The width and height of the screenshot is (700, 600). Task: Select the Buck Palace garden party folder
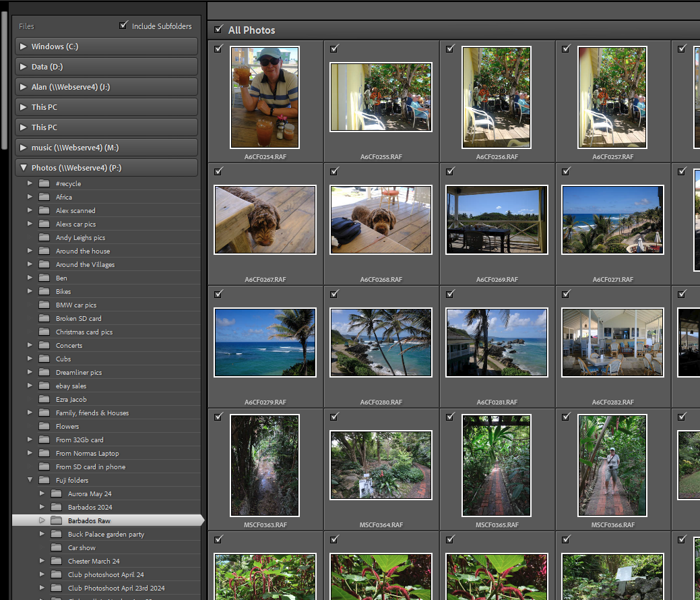tap(106, 534)
